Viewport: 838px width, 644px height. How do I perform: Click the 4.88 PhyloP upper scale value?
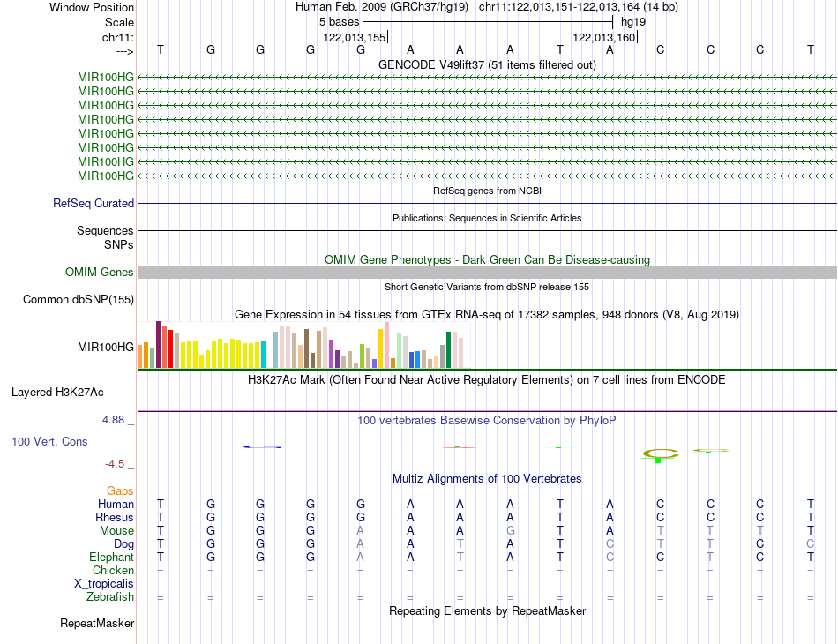(x=113, y=420)
